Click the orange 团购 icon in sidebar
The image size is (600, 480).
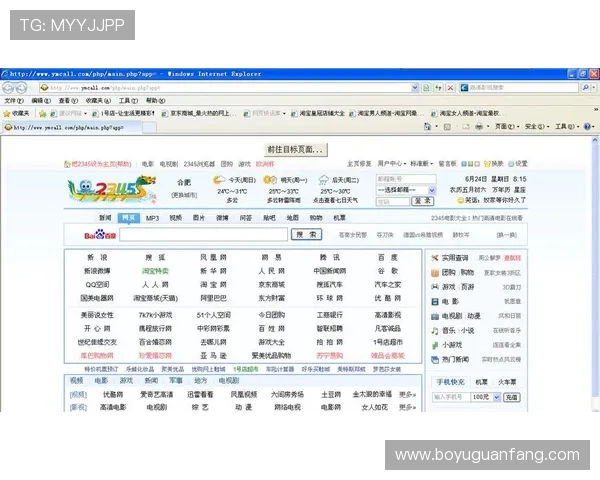coord(435,273)
